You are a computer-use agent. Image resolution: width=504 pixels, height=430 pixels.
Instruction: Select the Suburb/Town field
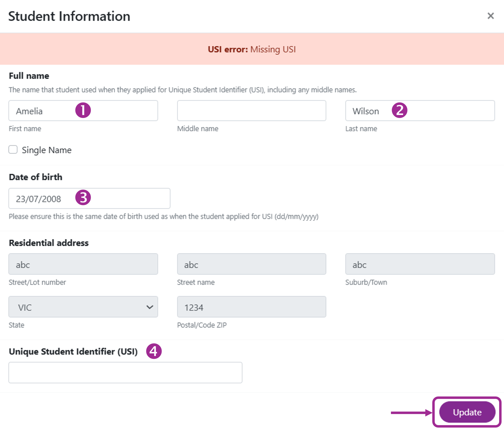pos(420,264)
